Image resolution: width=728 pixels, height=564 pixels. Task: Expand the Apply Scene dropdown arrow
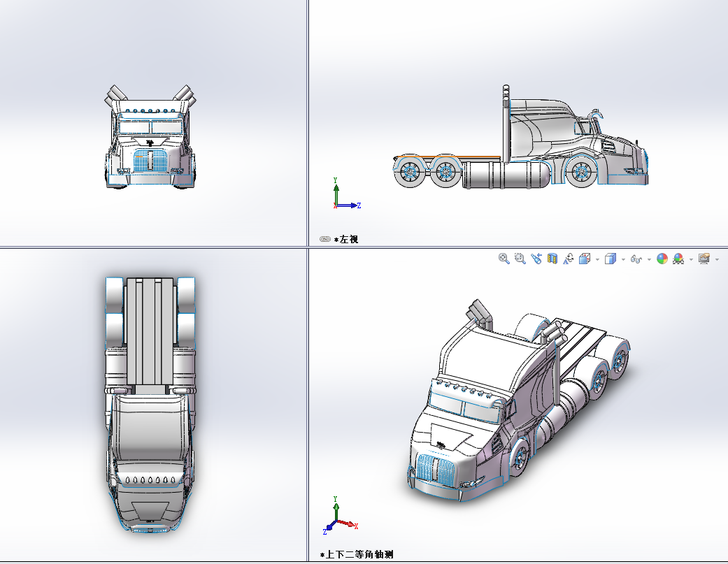(x=692, y=259)
